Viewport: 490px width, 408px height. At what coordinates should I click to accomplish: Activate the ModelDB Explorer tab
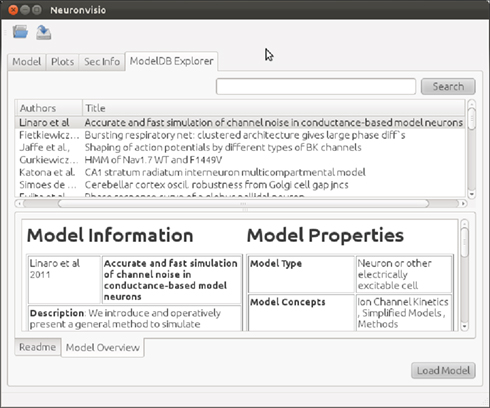[172, 61]
